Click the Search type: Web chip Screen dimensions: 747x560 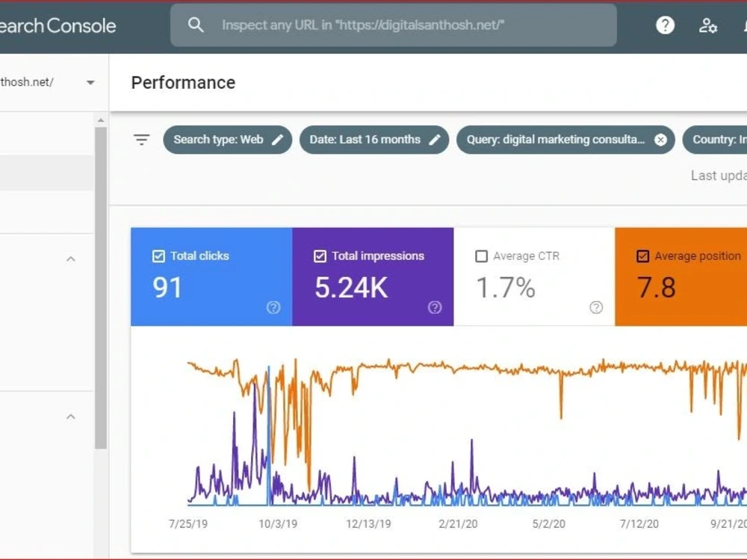coord(227,140)
